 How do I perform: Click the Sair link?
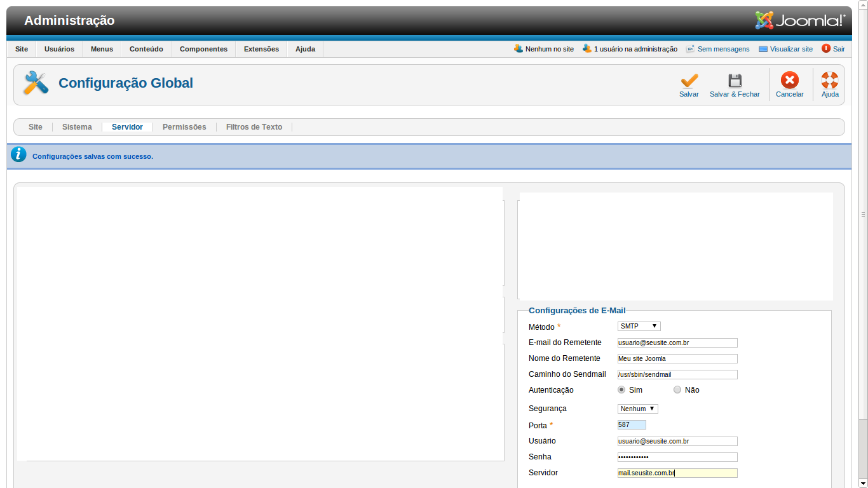tap(839, 49)
